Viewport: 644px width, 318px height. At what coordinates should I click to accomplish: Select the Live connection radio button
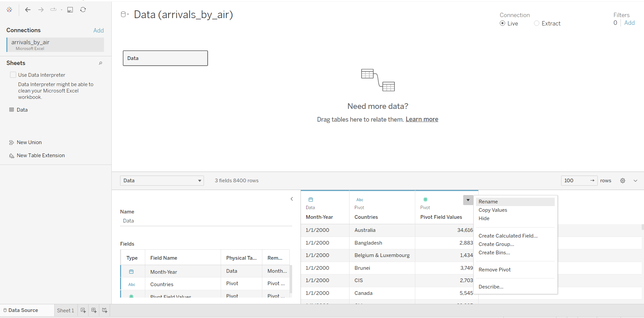tap(502, 23)
